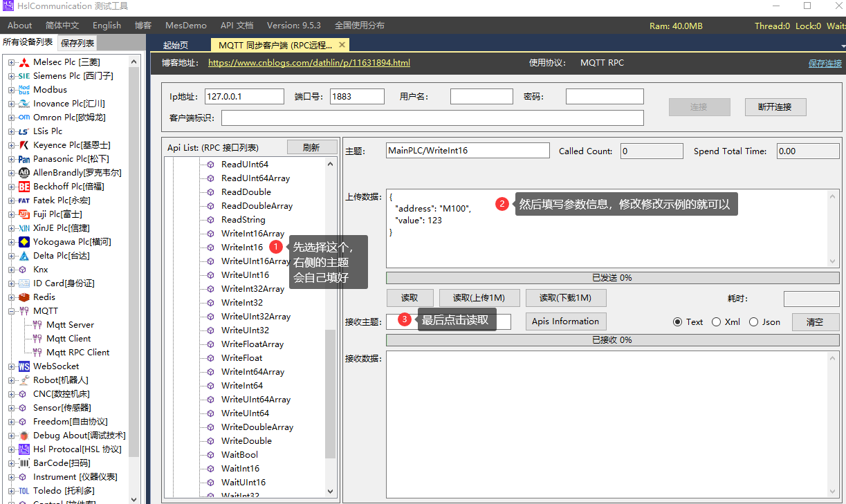The image size is (846, 504).
Task: Click the WebSocket WS icon in sidebar
Action: click(x=24, y=366)
